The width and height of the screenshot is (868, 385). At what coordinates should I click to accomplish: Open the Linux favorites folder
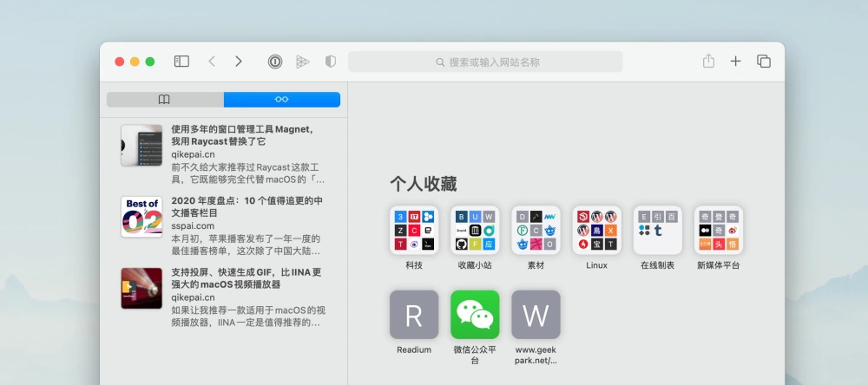(x=597, y=230)
